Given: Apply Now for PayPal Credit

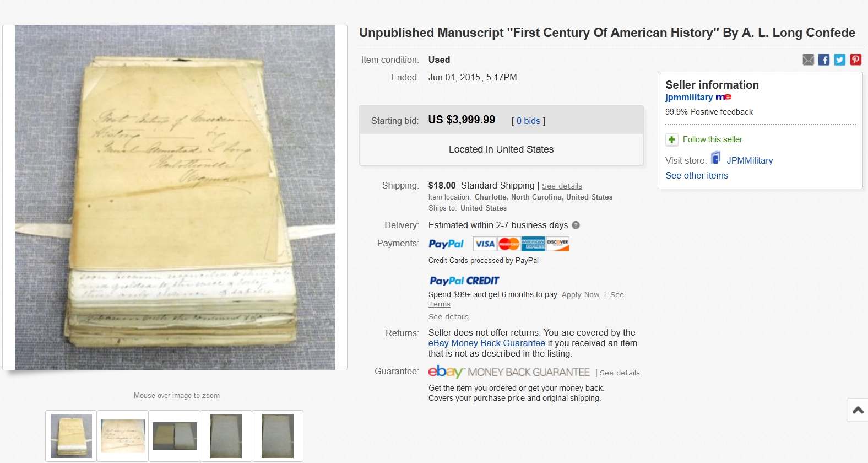Looking at the screenshot, I should point(581,295).
